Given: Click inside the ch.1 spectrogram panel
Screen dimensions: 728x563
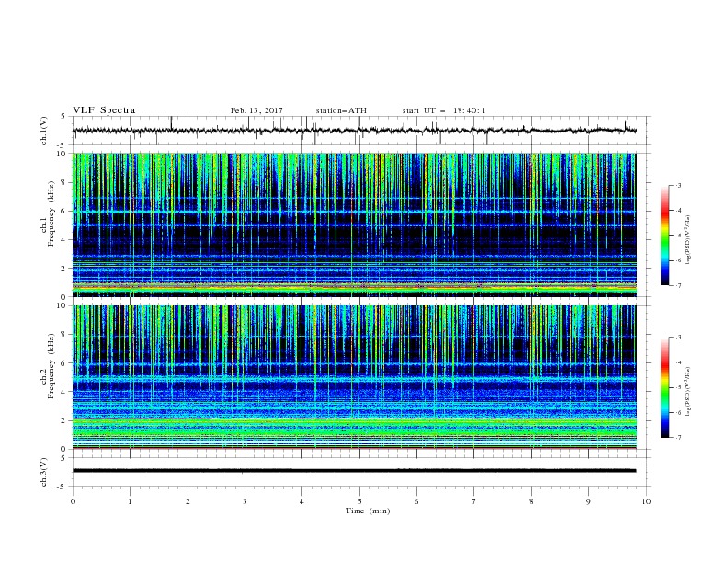Looking at the screenshot, I should click(354, 224).
